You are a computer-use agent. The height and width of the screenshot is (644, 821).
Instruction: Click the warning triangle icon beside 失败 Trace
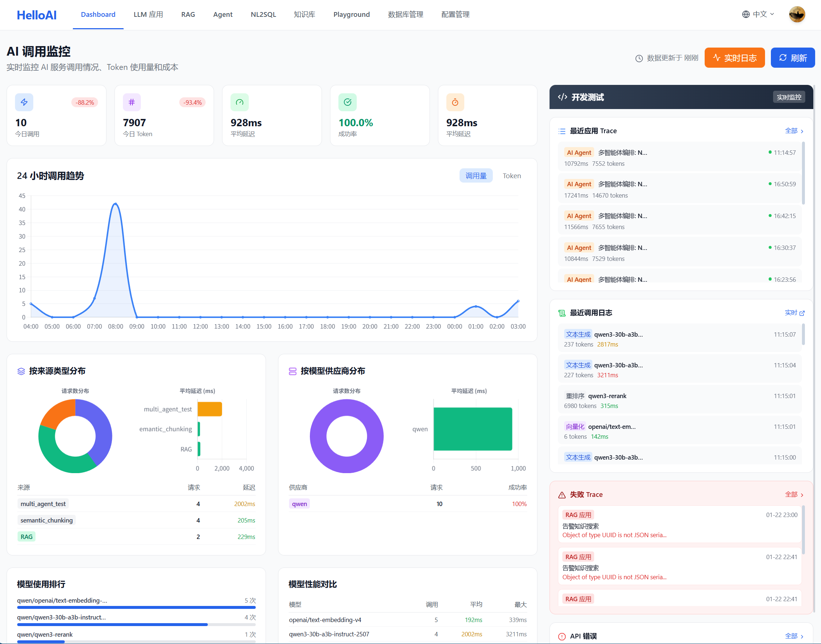(x=562, y=495)
